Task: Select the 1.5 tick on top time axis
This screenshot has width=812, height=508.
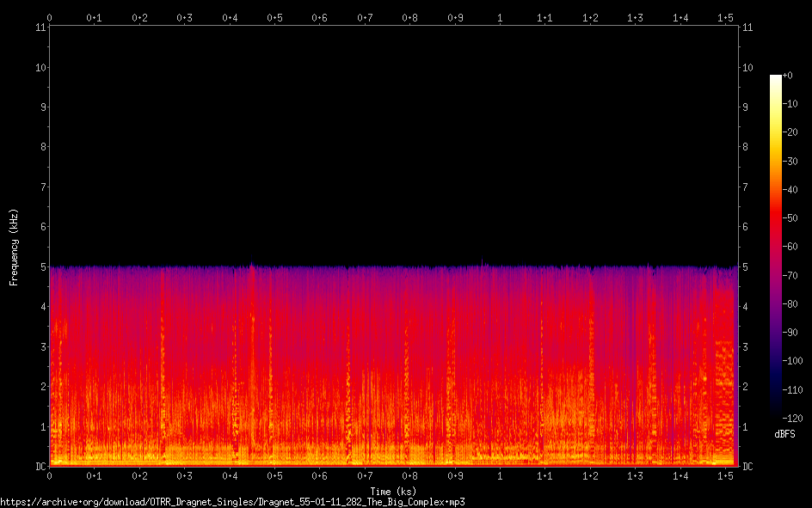Action: [x=725, y=17]
